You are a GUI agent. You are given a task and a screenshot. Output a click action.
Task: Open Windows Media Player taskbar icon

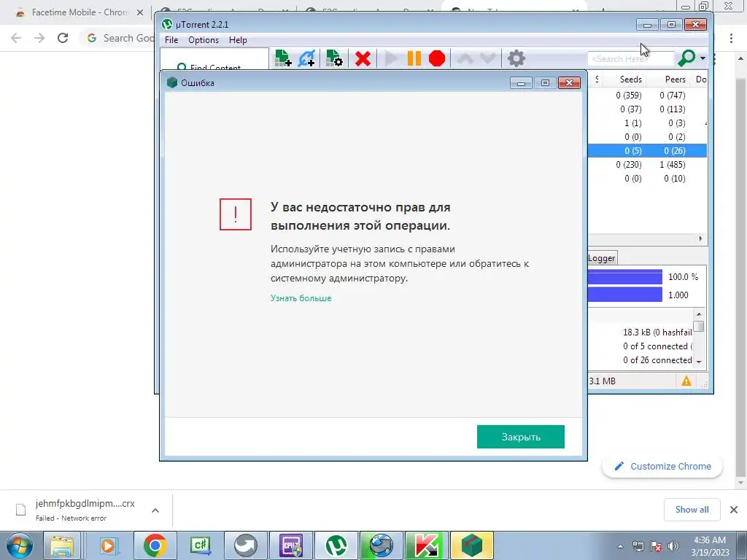(x=109, y=545)
